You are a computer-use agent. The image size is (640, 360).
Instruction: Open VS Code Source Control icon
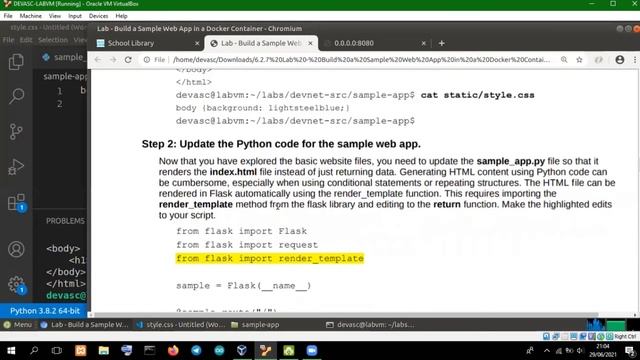click(x=16, y=131)
